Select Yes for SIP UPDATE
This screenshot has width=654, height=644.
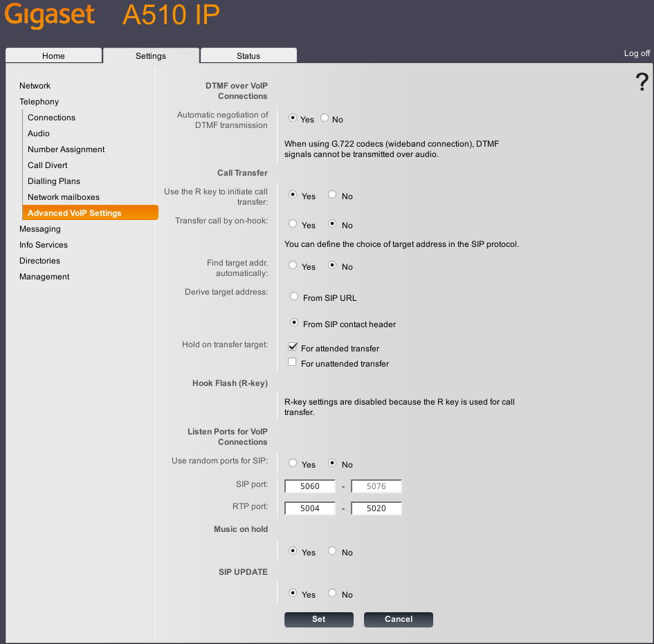coord(293,593)
